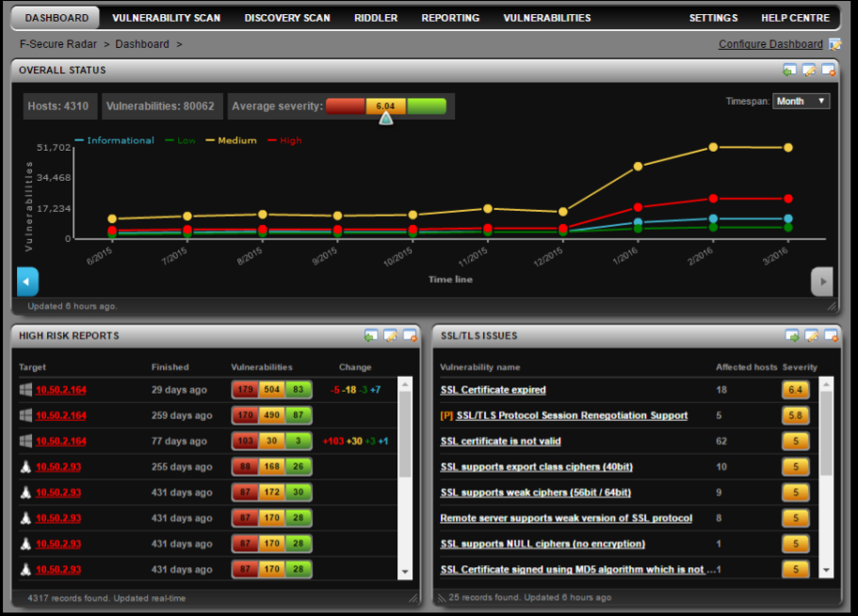Remove the Overall Status panel via minus icon
The image size is (858, 616).
pyautogui.click(x=829, y=70)
